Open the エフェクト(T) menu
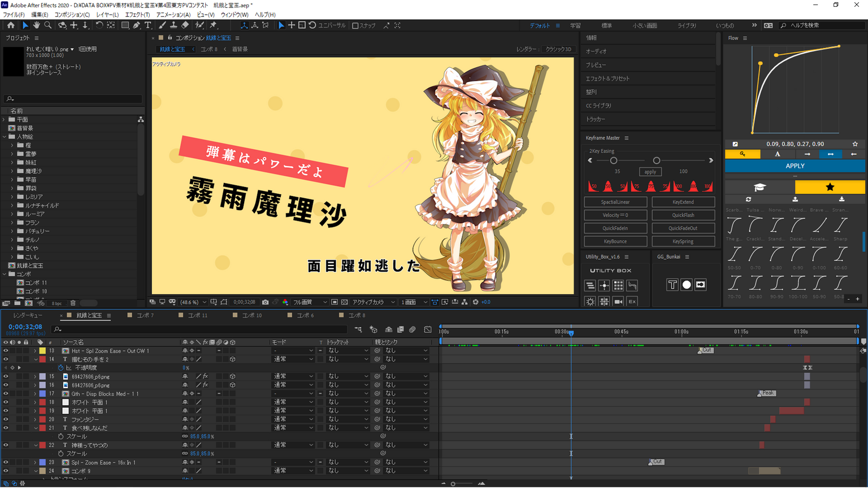Screen dimensions: 868x488 pyautogui.click(x=137, y=15)
